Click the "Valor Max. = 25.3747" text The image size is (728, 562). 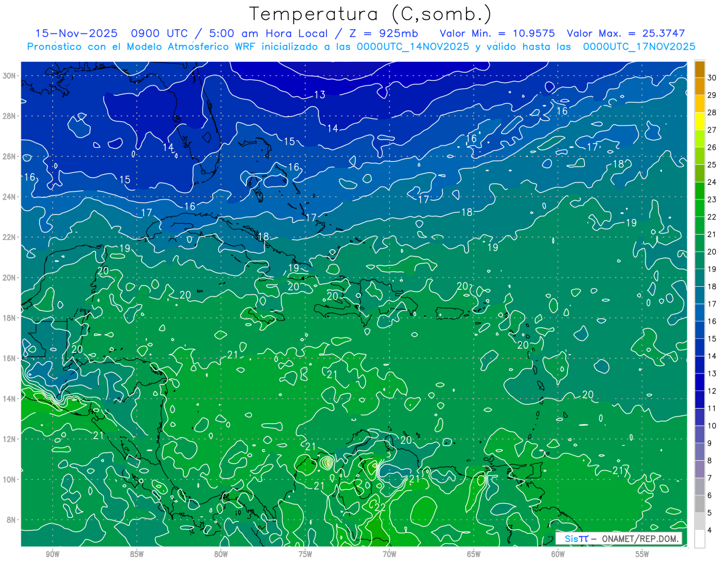point(626,33)
